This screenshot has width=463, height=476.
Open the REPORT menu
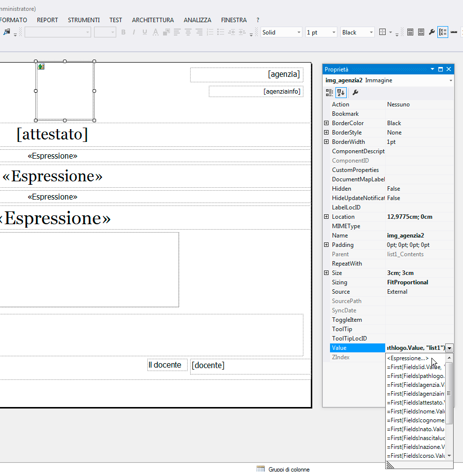(47, 20)
